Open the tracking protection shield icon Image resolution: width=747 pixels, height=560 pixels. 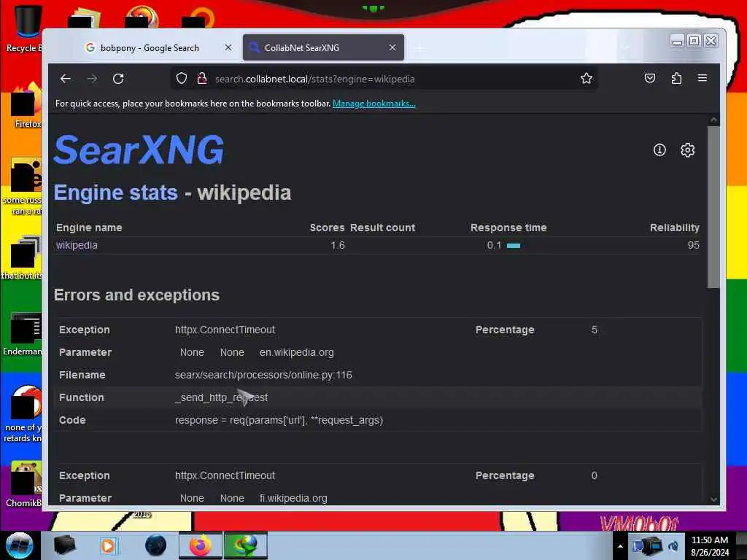182,79
